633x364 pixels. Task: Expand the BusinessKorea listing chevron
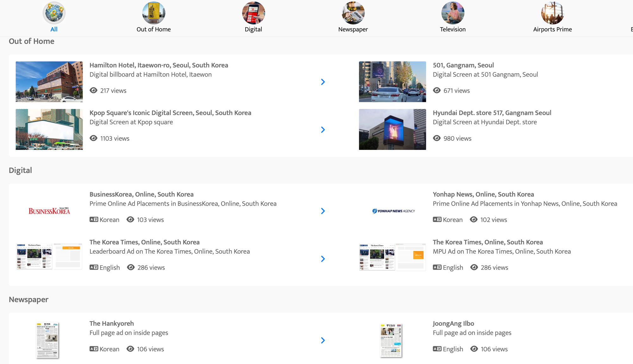click(x=323, y=211)
